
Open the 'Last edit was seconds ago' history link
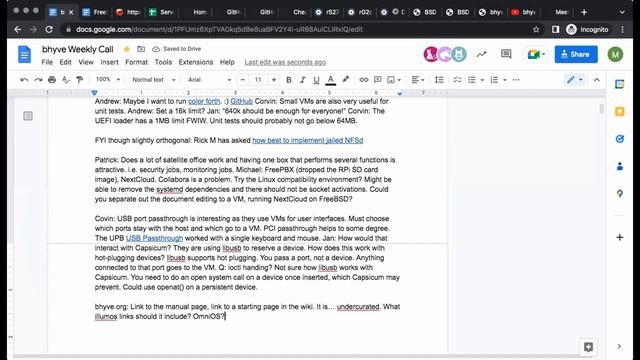tap(285, 62)
